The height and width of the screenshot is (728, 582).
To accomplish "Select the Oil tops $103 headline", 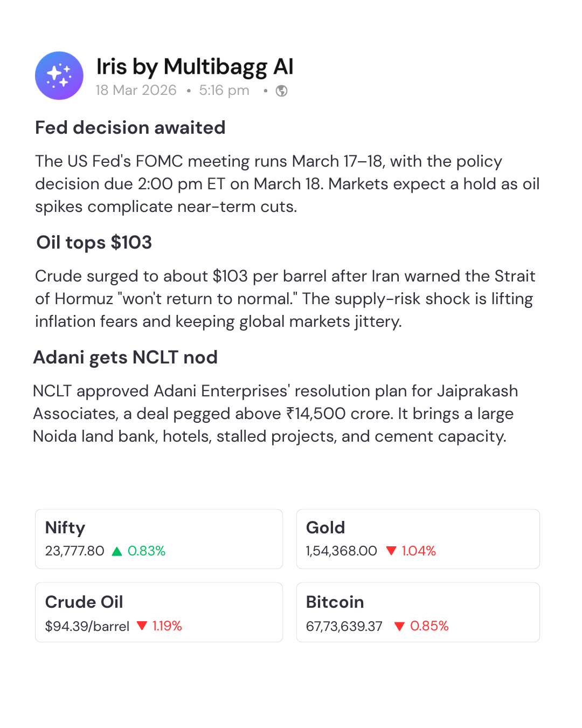I will point(94,243).
